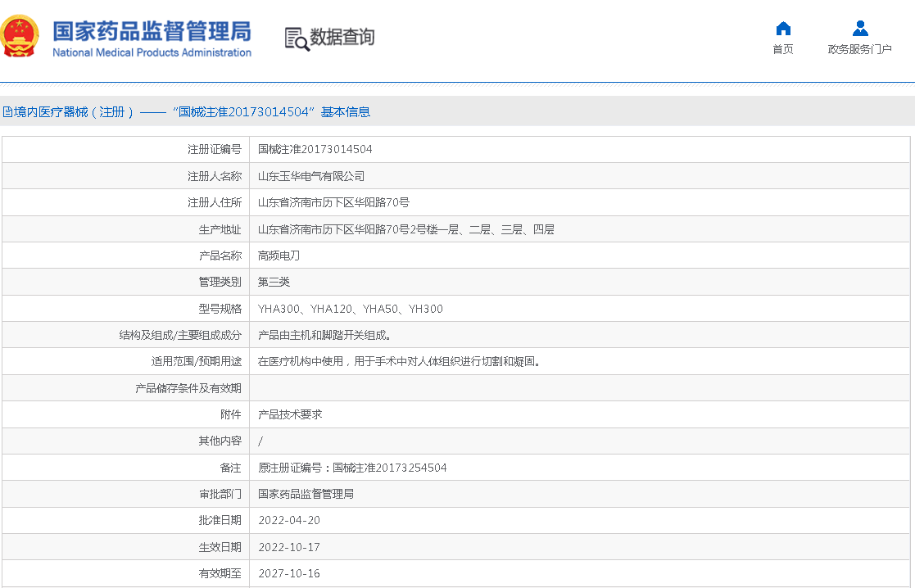This screenshot has width=915, height=588.
Task: Click the national emblem logo
Action: [20, 37]
